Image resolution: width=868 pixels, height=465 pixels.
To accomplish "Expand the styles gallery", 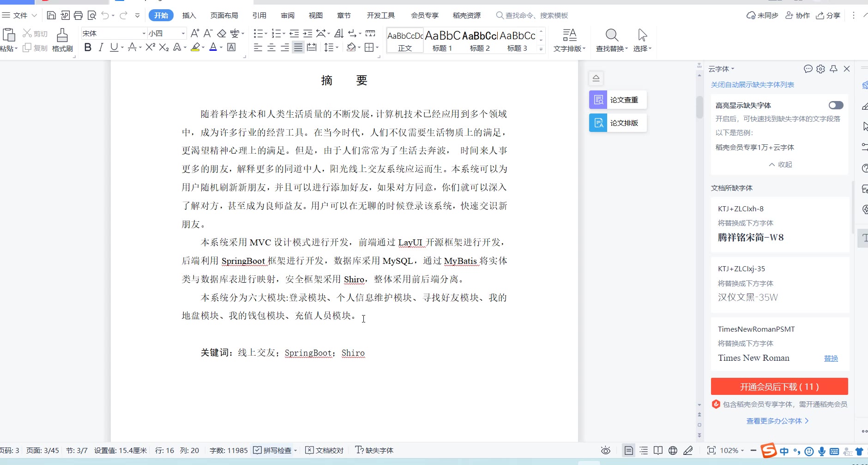I will click(541, 49).
